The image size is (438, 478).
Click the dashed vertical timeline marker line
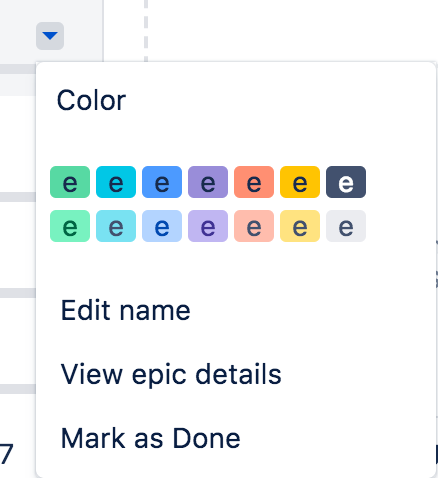[146, 31]
